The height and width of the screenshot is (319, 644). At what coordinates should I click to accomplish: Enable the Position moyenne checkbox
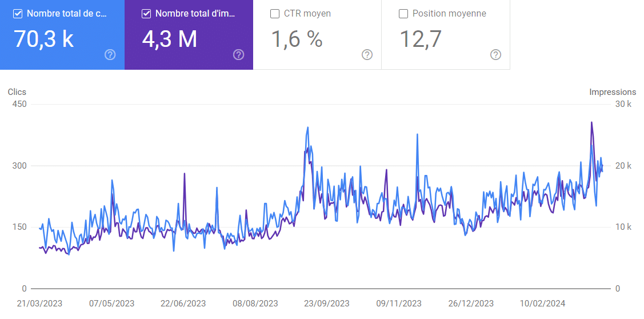403,14
